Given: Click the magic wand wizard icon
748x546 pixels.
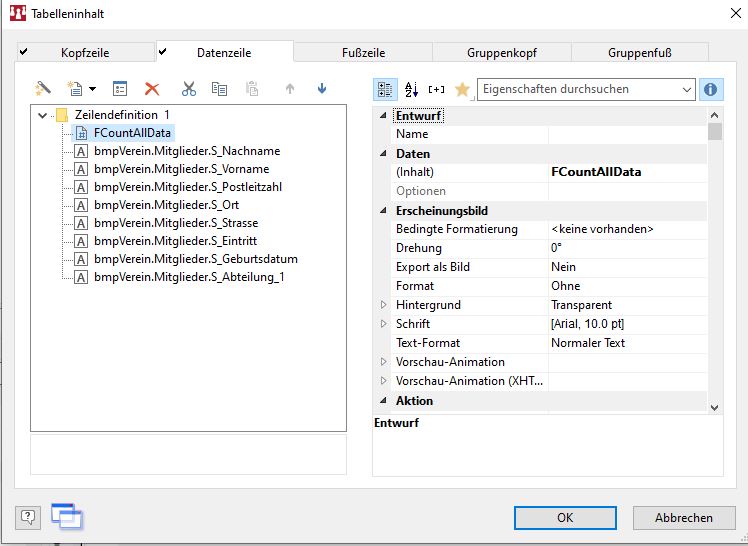Looking at the screenshot, I should coord(43,89).
